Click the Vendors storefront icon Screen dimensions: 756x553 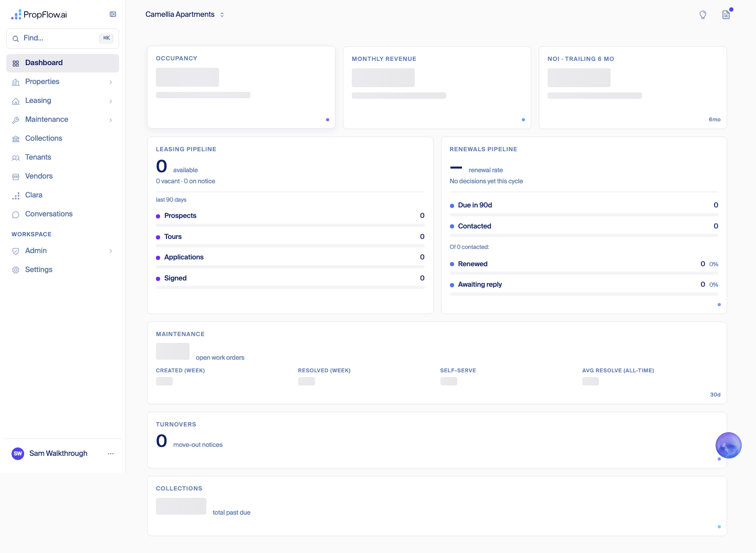16,177
